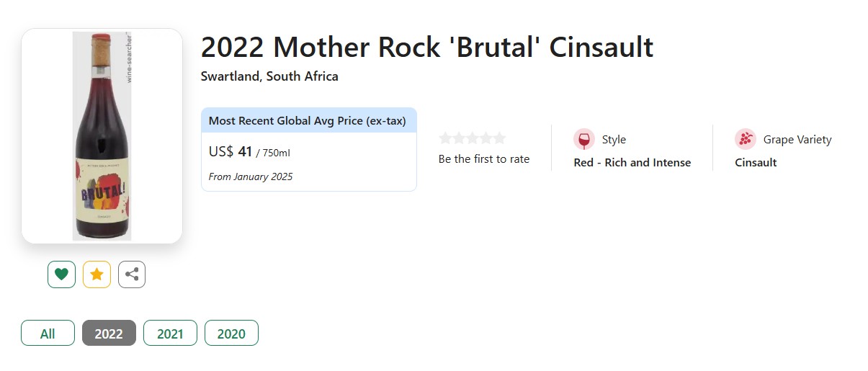
Task: Rate the wine using the star rating
Action: coord(473,138)
